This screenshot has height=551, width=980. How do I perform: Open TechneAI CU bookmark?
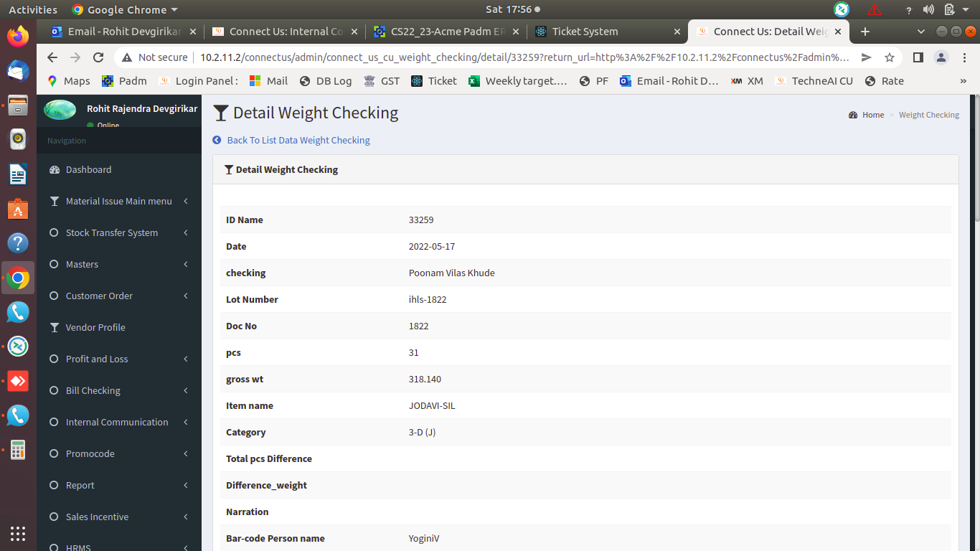point(814,81)
